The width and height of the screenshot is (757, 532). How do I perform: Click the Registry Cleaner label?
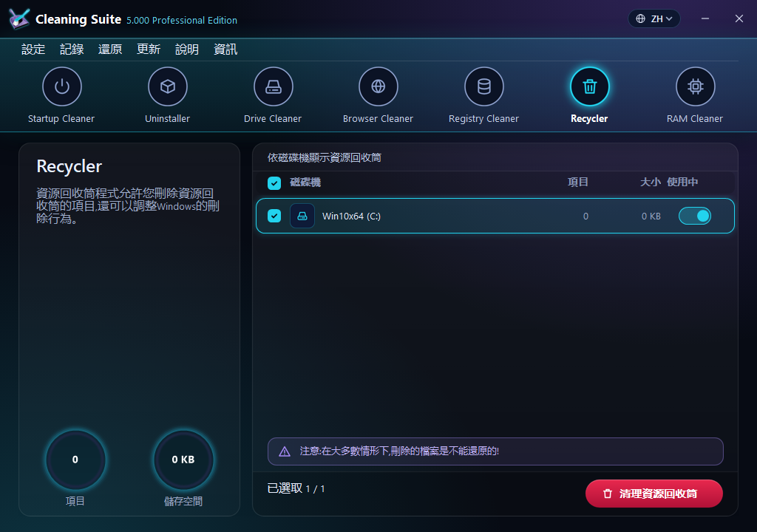pyautogui.click(x=483, y=119)
